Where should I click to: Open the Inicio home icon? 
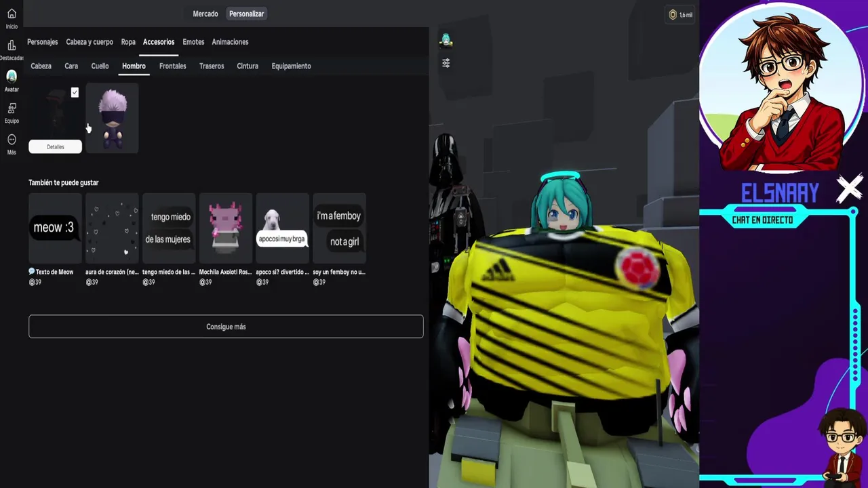(x=12, y=14)
